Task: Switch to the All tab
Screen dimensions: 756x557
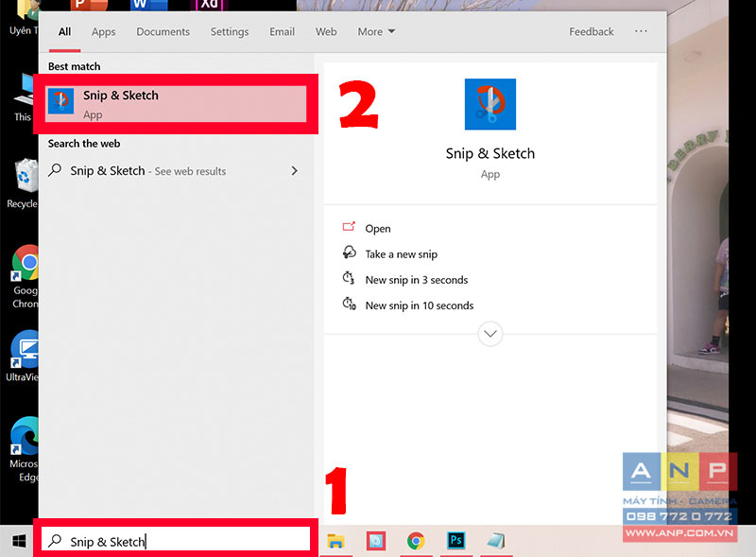Action: (64, 32)
